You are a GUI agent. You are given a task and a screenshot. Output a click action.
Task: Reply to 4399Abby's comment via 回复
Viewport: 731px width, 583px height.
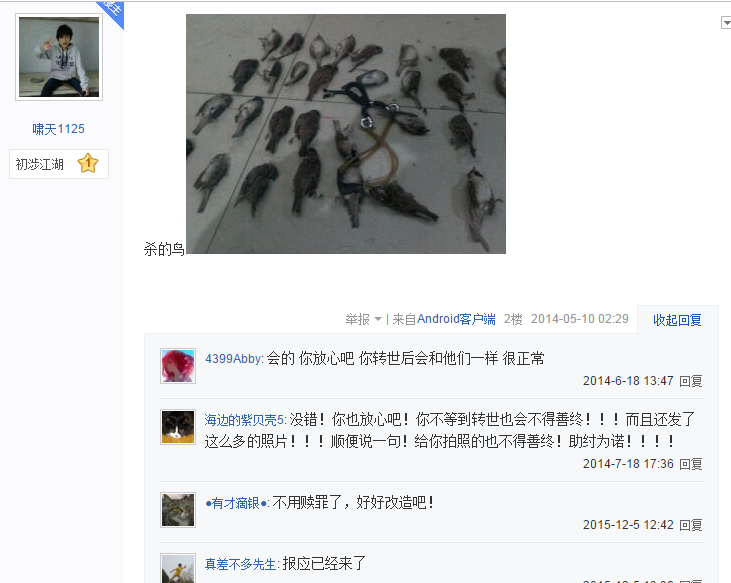[691, 381]
